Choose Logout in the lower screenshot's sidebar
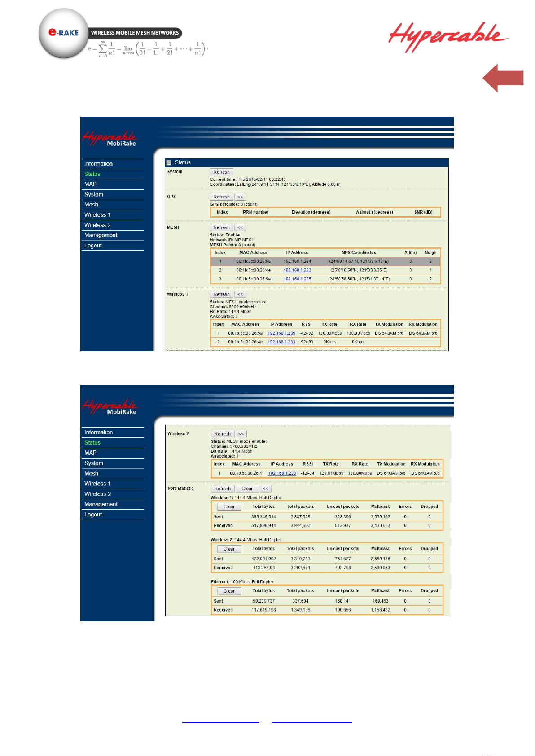 (x=93, y=515)
